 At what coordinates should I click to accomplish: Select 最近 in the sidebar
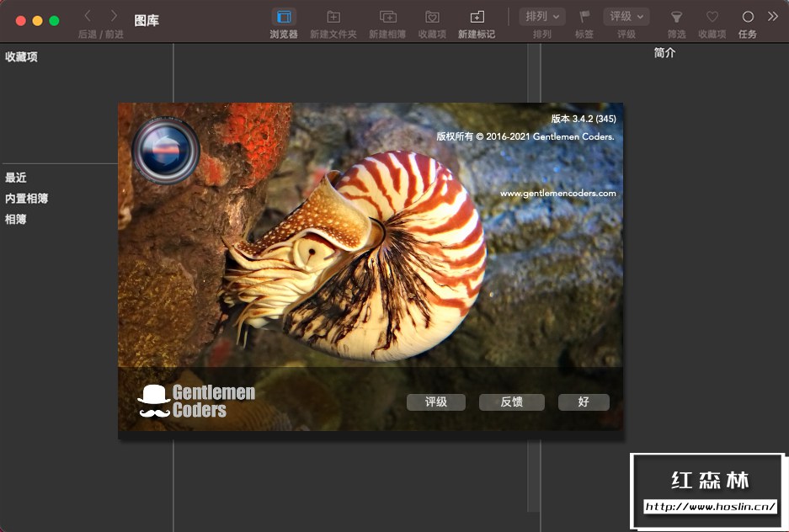click(x=16, y=178)
